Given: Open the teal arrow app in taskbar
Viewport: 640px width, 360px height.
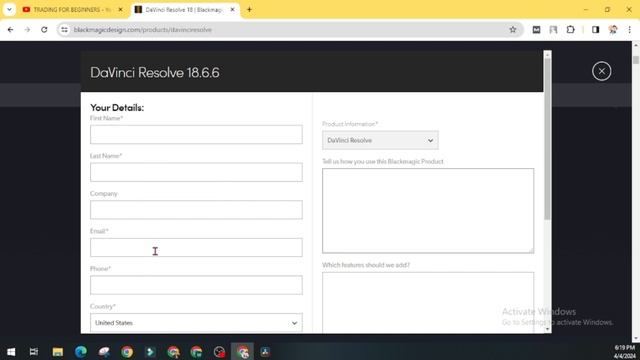Looking at the screenshot, I should (150, 351).
